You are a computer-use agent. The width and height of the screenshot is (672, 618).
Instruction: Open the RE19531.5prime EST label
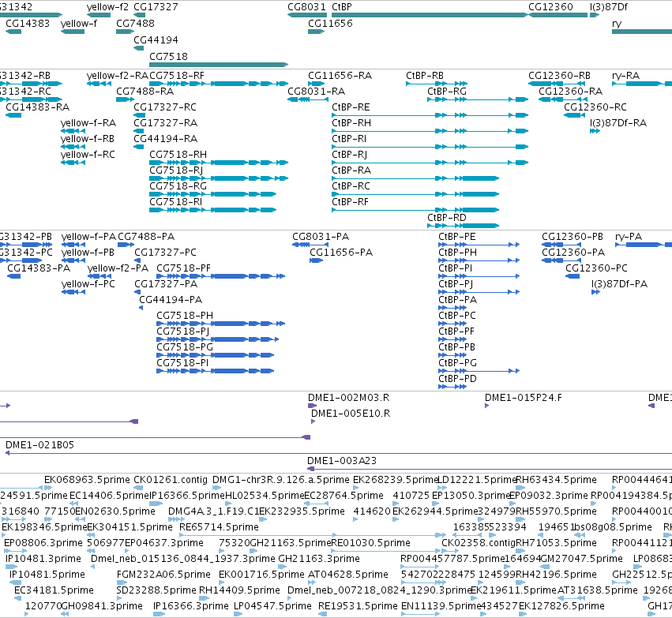tap(358, 606)
